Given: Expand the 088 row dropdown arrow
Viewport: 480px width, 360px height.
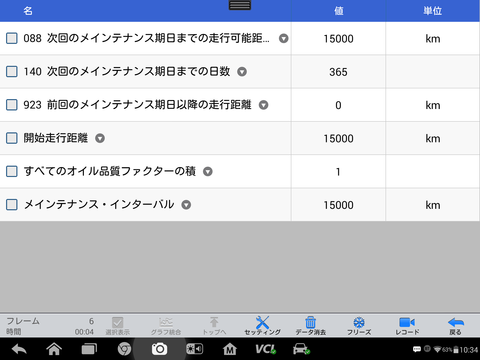Looking at the screenshot, I should (x=284, y=38).
